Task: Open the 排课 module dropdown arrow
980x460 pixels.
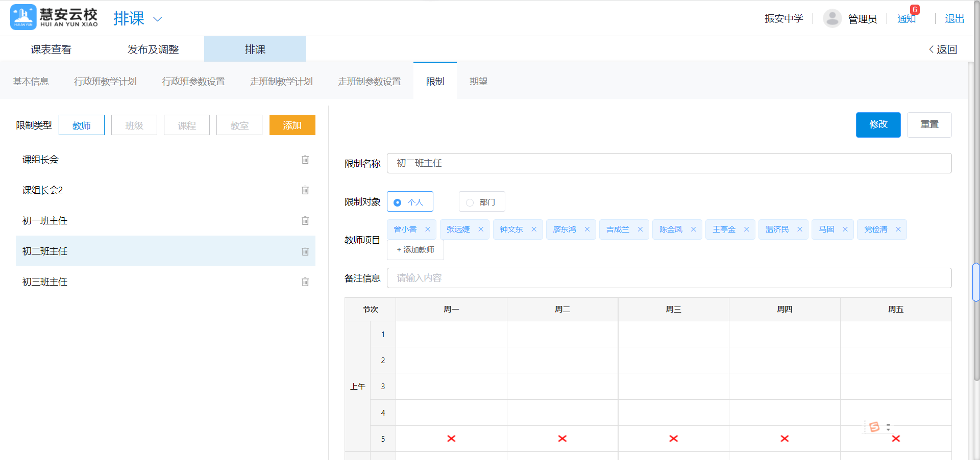Action: (158, 19)
